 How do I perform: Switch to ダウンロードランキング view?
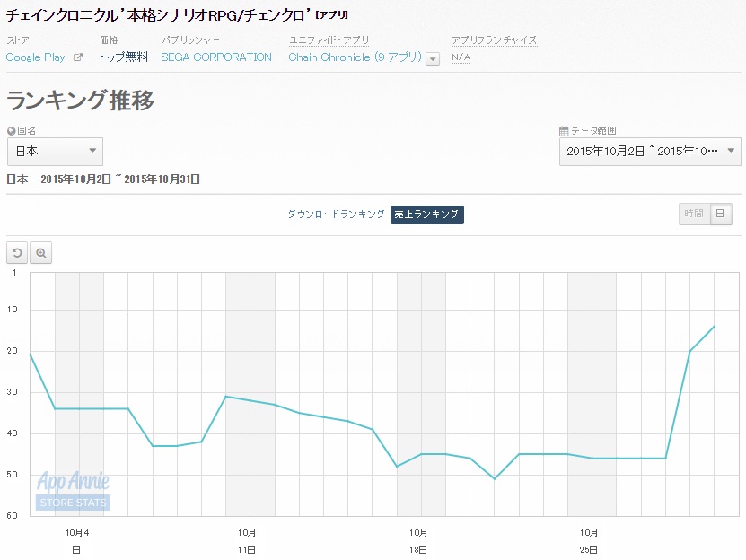pos(336,214)
